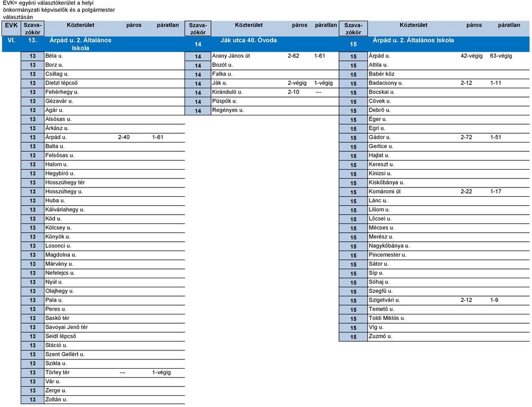The image size is (532, 407).
Task: Select the 'Zoltán u.' cell
Action: [x=57, y=400]
